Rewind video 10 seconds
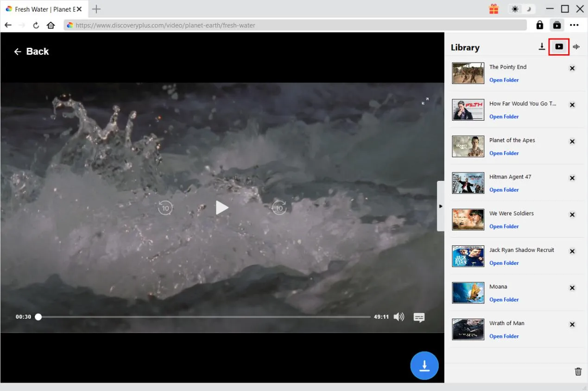The height and width of the screenshot is (391, 588). (x=165, y=208)
